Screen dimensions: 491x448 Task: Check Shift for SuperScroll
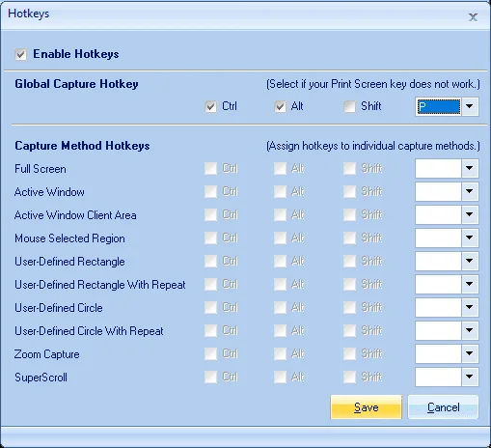point(349,377)
